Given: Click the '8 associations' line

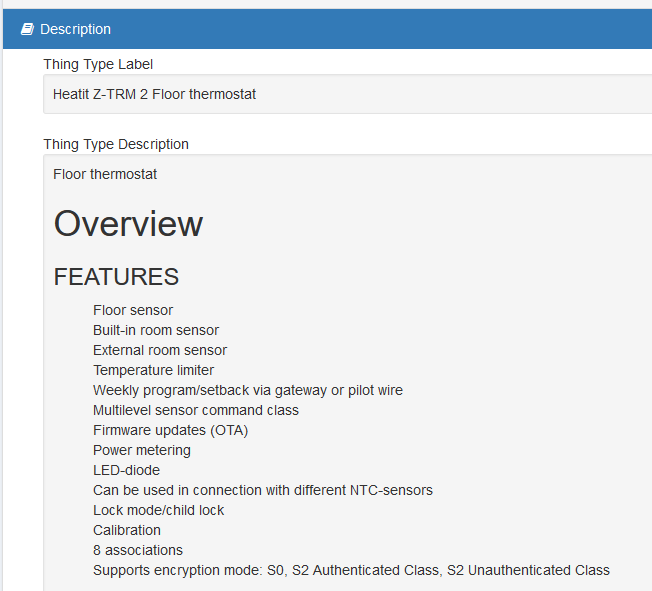Looking at the screenshot, I should click(x=138, y=550).
